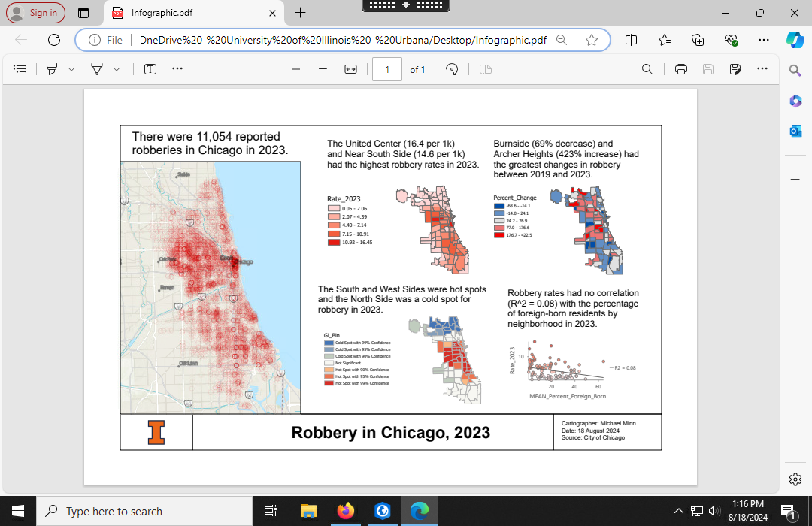Screen dimensions: 812x526
Task: Click the page number input field
Action: click(387, 69)
